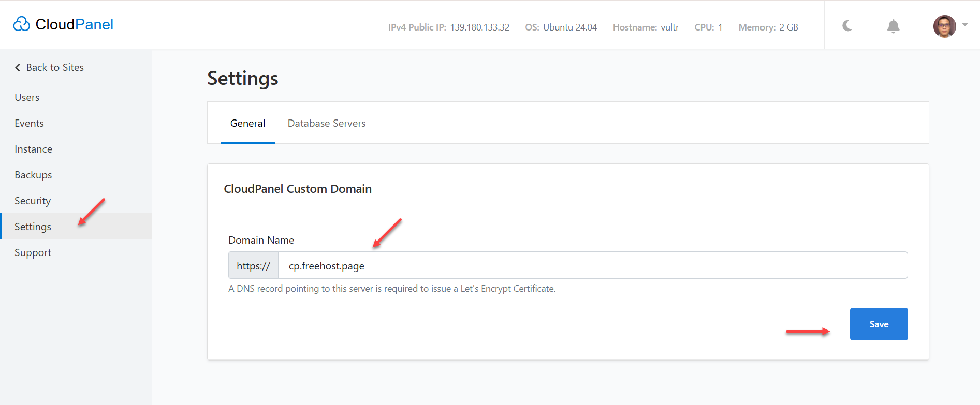Toggle dark mode with the moon icon
Image resolution: width=980 pixels, height=405 pixels.
847,25
